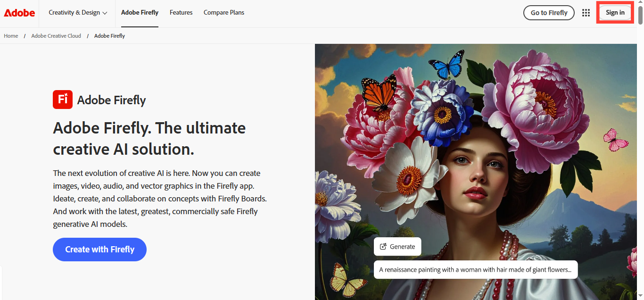Click the Adobe logo in the header

(x=19, y=13)
